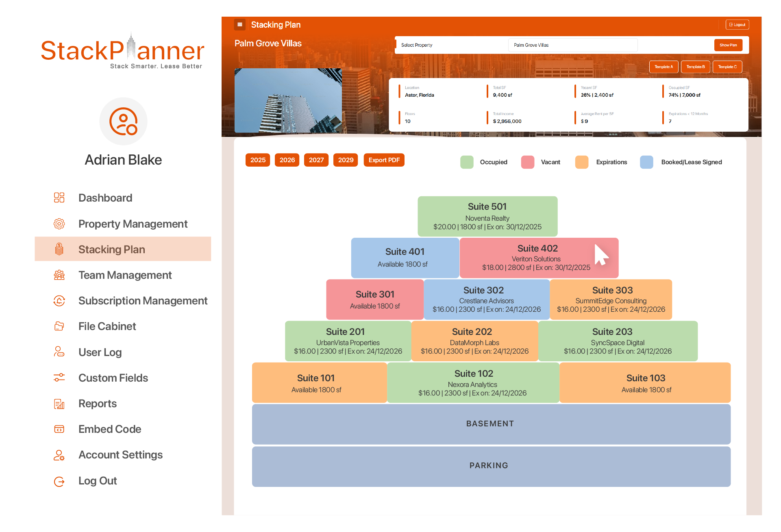Switch to Template A layout
Image resolution: width=781 pixels, height=532 pixels.
(x=664, y=67)
